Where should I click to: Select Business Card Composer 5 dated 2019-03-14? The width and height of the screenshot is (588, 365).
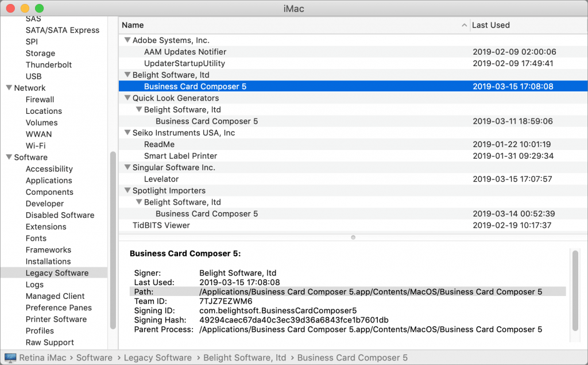(353, 214)
